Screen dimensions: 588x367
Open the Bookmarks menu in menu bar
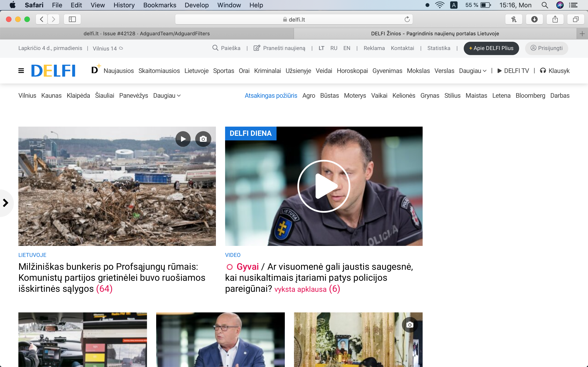pyautogui.click(x=159, y=5)
